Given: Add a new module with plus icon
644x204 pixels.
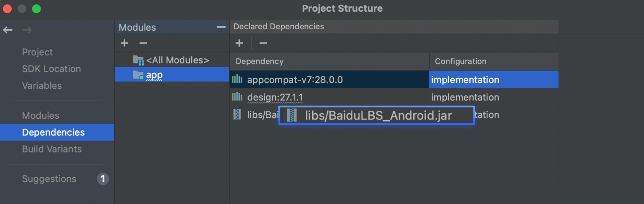Looking at the screenshot, I should coord(124,43).
